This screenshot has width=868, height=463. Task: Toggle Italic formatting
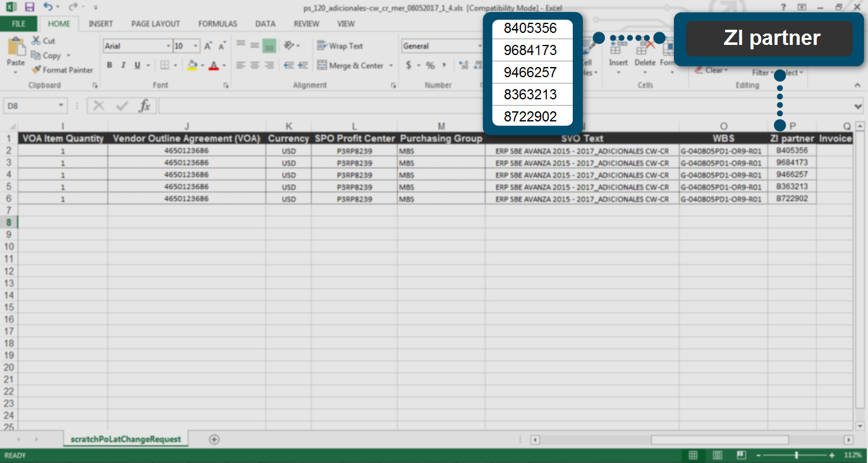(122, 65)
